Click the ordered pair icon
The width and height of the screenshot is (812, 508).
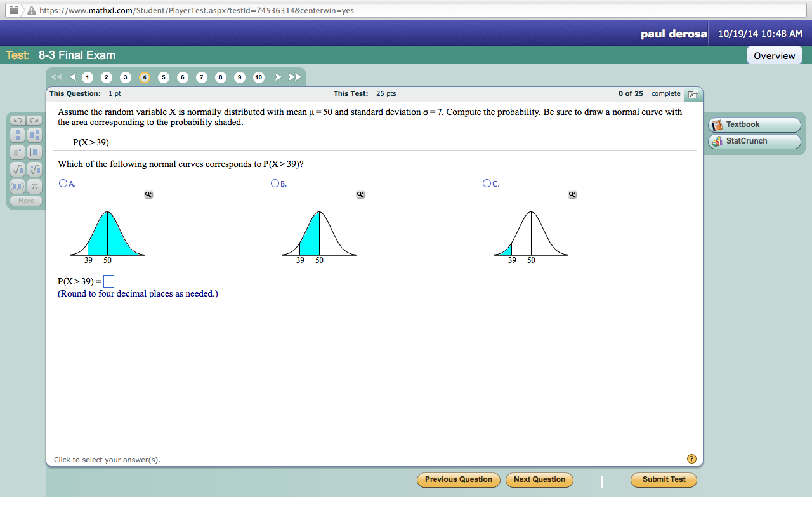(17, 187)
